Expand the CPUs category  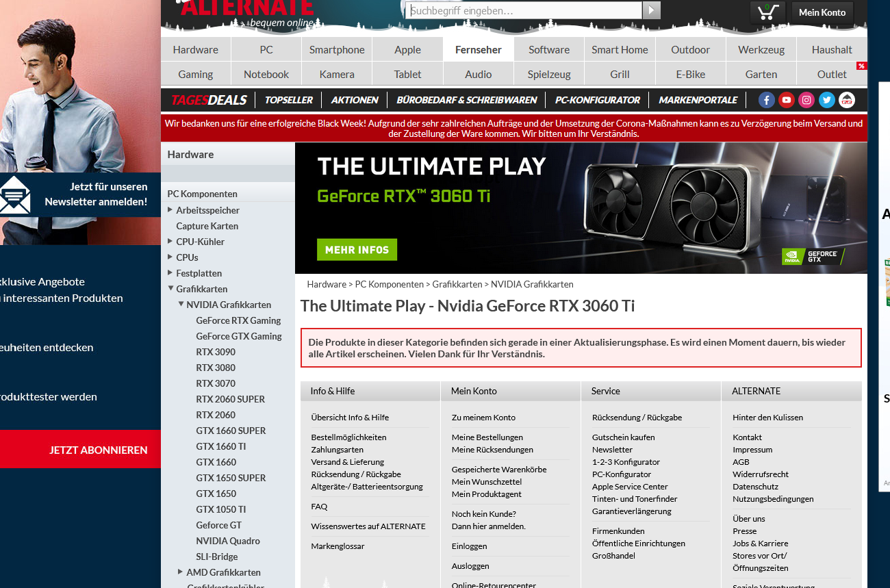[x=170, y=257]
